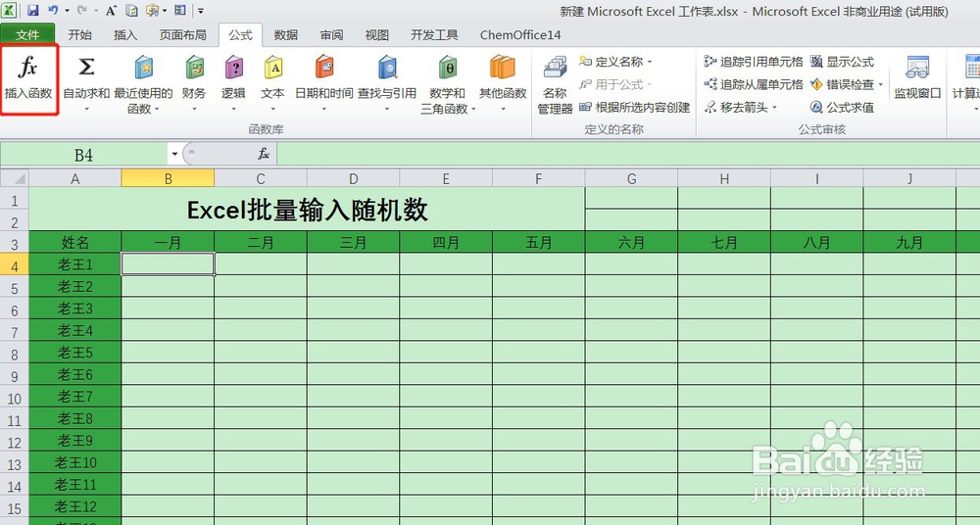This screenshot has width=980, height=525.
Task: Expand the Error Checking (错误检查) dropdown arrow
Action: coord(881,84)
